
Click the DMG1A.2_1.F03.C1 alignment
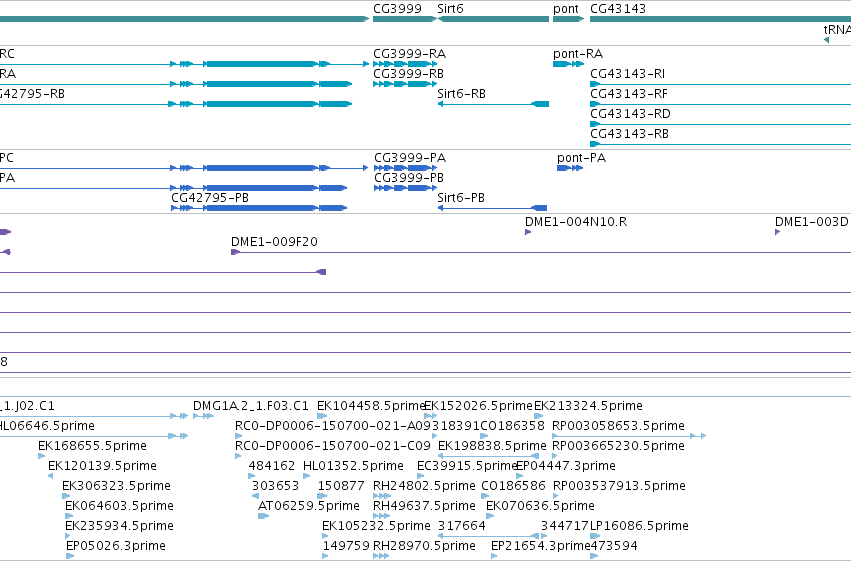pos(251,406)
